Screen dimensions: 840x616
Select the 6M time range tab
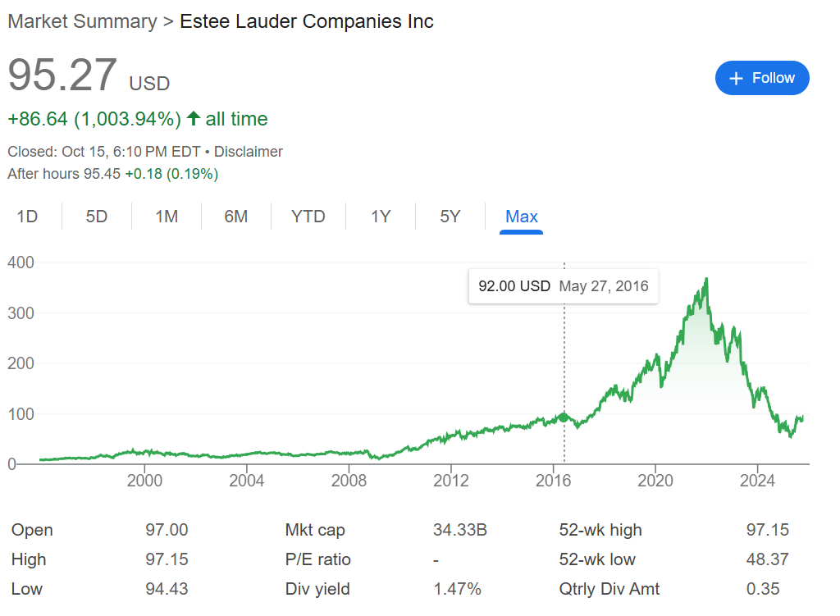click(x=236, y=217)
